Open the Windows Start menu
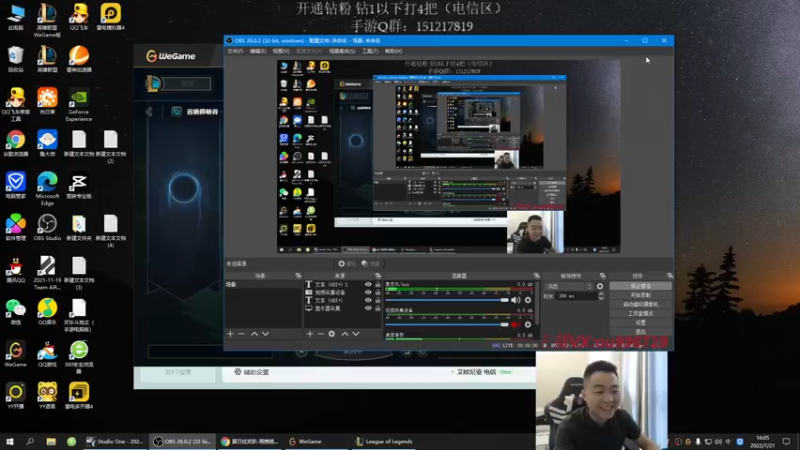 (x=10, y=441)
